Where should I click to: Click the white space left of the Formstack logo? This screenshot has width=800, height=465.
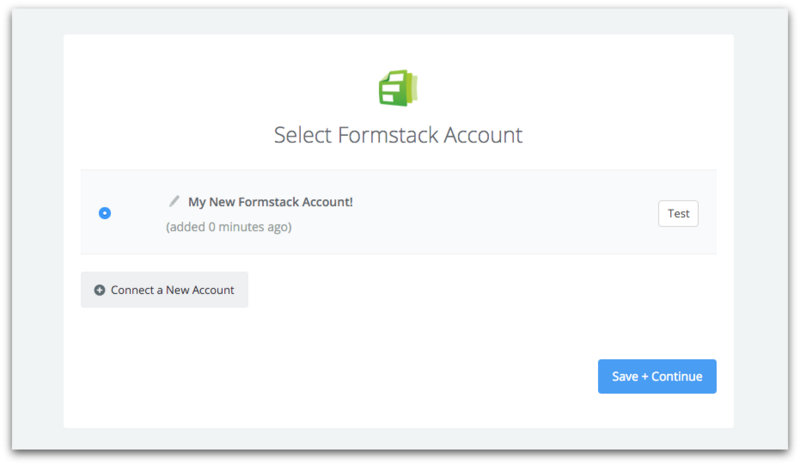pyautogui.click(x=250, y=88)
